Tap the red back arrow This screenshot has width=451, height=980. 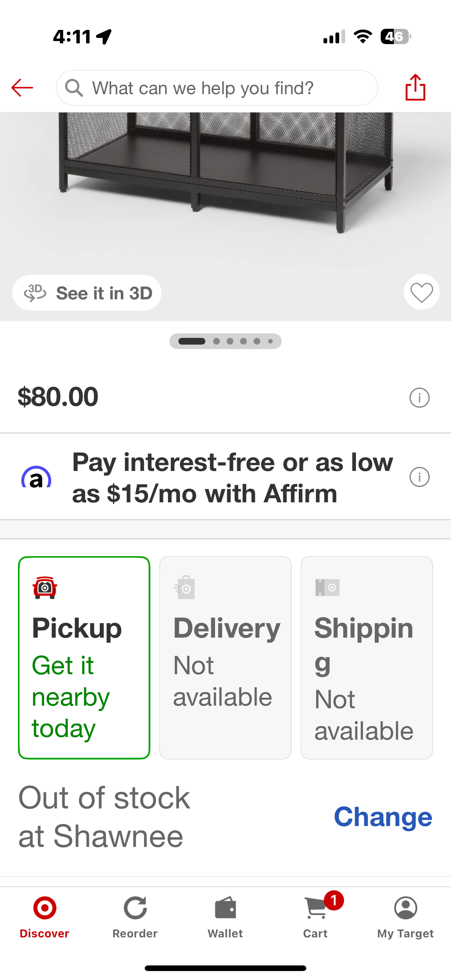pos(22,88)
